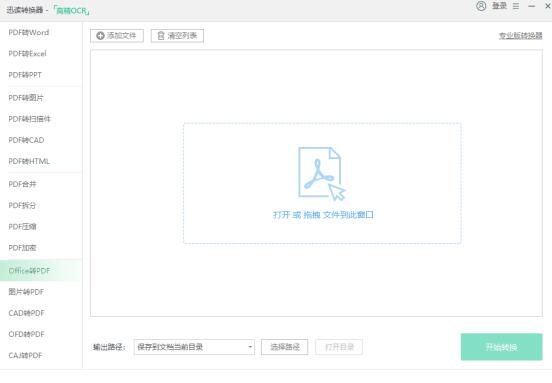Click the 打开目录 button
Screen dimensions: 552x383
pos(339,347)
